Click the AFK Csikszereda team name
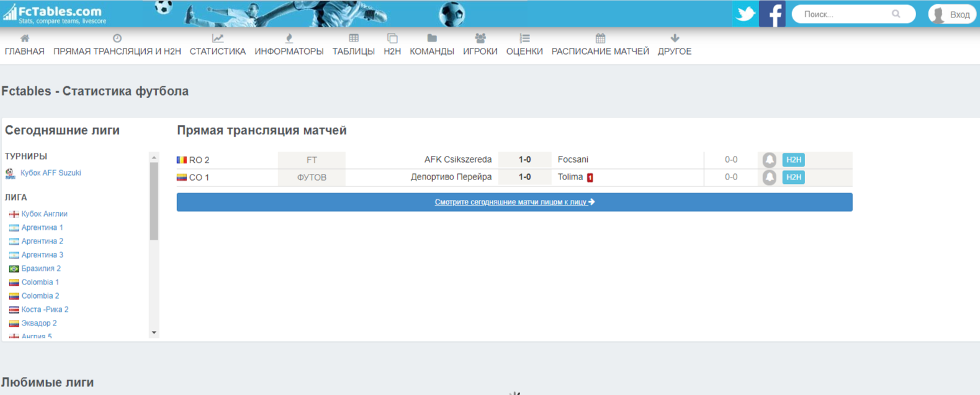Viewport: 980px width, 395px height. [x=458, y=160]
